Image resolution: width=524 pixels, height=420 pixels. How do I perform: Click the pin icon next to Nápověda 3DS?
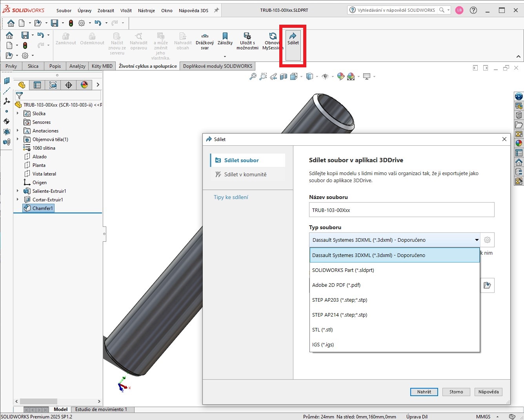click(x=216, y=11)
